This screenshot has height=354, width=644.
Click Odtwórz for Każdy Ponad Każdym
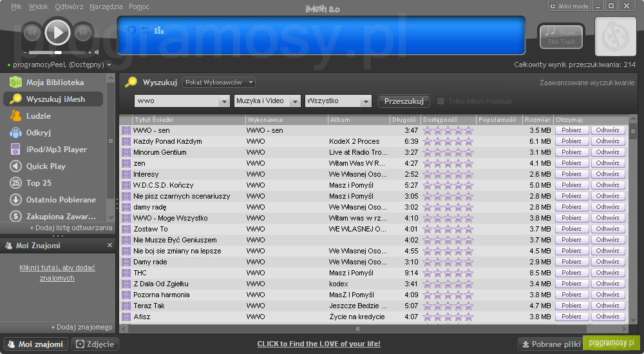[x=608, y=141]
